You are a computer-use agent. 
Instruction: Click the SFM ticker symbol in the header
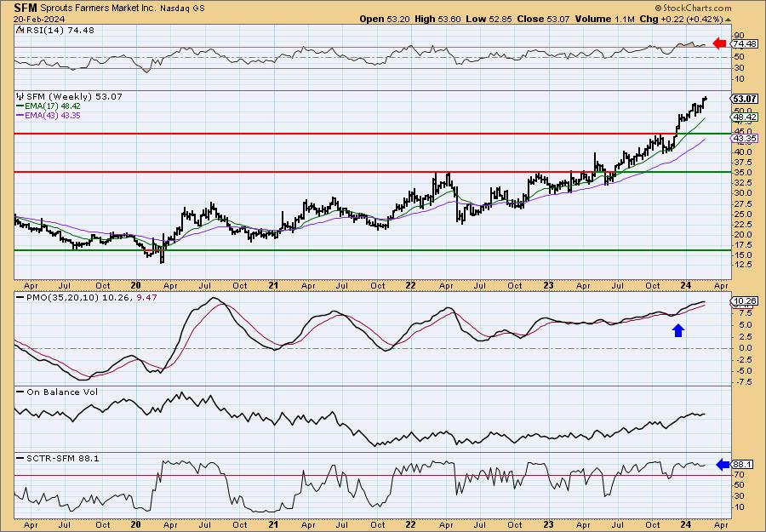pos(26,8)
